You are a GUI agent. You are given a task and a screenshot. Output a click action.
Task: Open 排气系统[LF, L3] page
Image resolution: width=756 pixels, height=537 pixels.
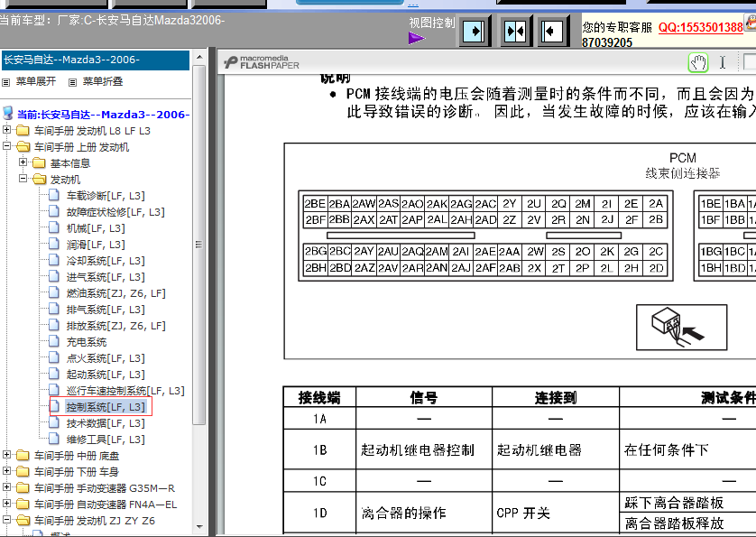[106, 310]
